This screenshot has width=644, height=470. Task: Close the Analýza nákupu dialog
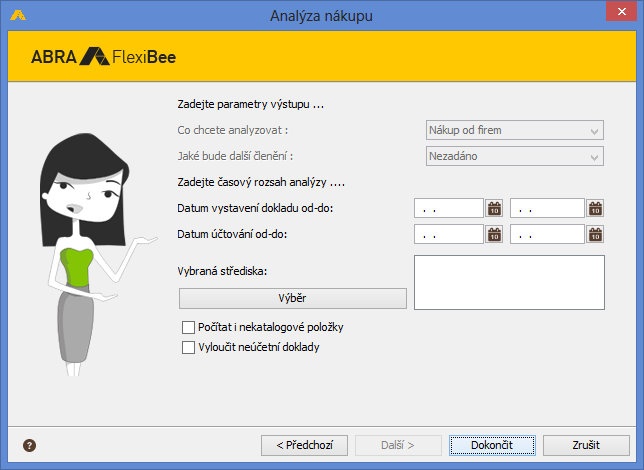[622, 12]
